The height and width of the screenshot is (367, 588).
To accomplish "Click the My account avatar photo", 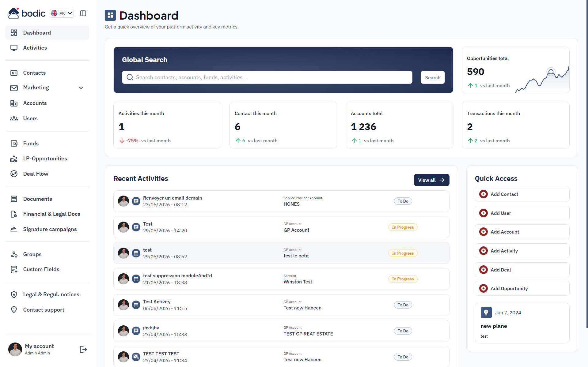I will click(x=15, y=349).
